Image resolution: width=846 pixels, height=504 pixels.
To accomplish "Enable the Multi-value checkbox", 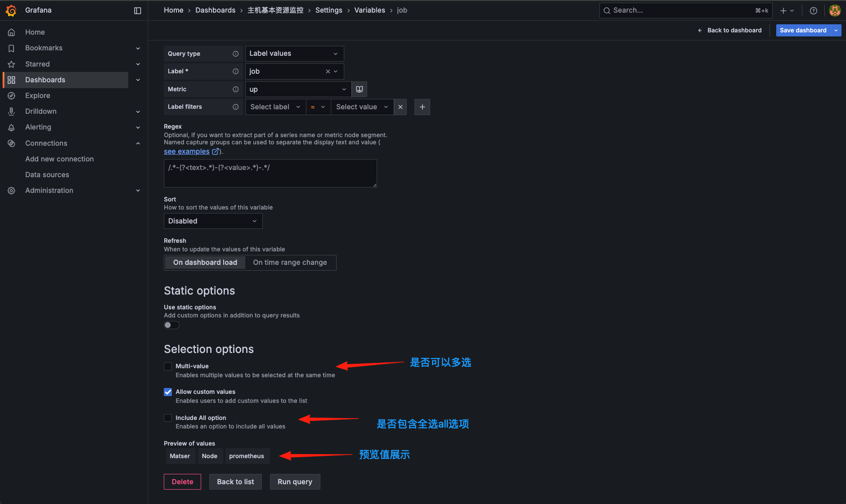I will point(168,366).
